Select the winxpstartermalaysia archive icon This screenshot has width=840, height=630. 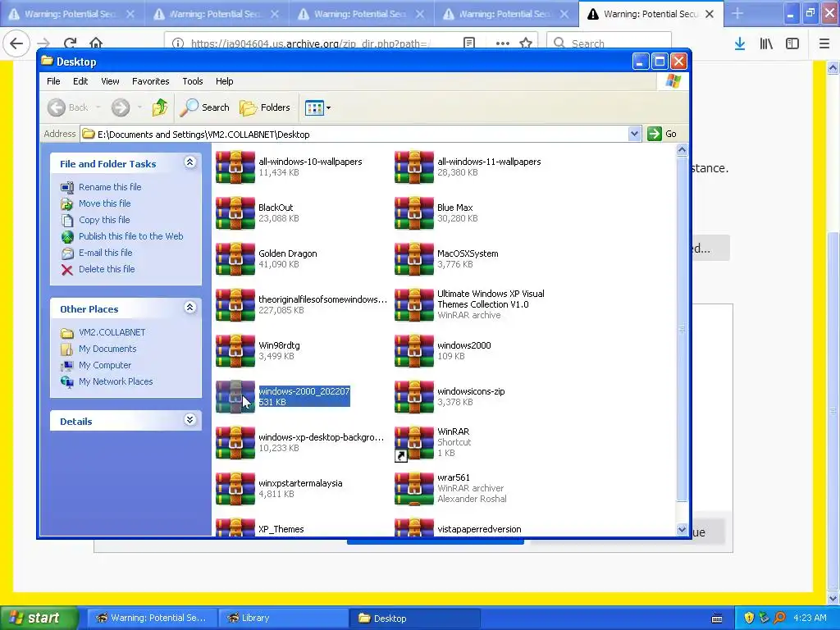tap(235, 488)
